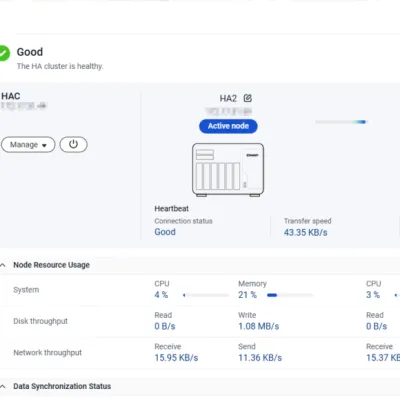Click the HA2 NAS device illustration
400x400 pixels.
[x=228, y=170]
